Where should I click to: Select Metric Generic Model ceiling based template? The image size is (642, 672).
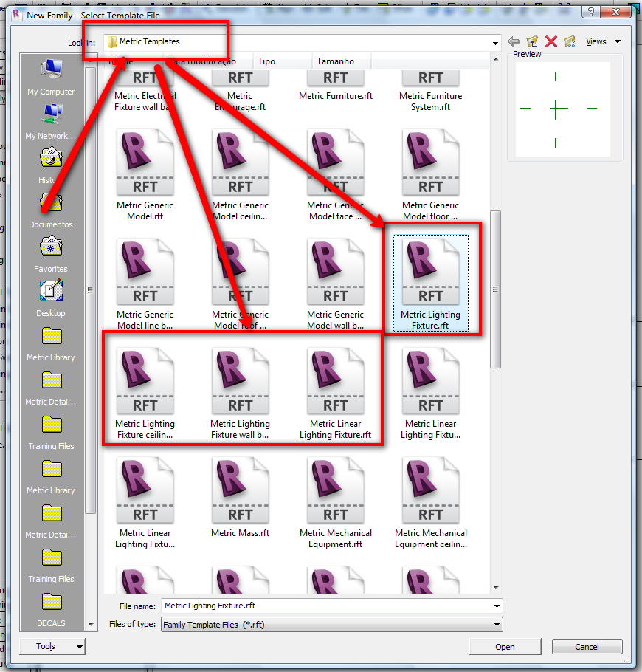(x=240, y=176)
